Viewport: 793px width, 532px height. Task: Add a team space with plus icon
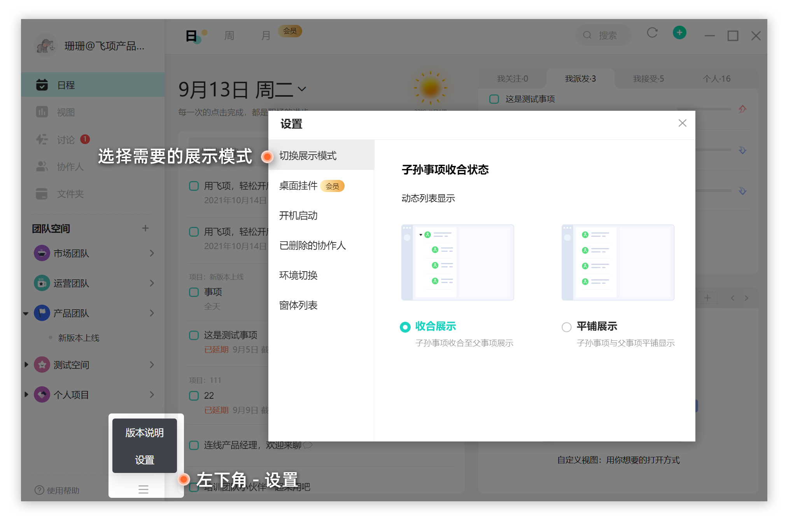(x=145, y=228)
